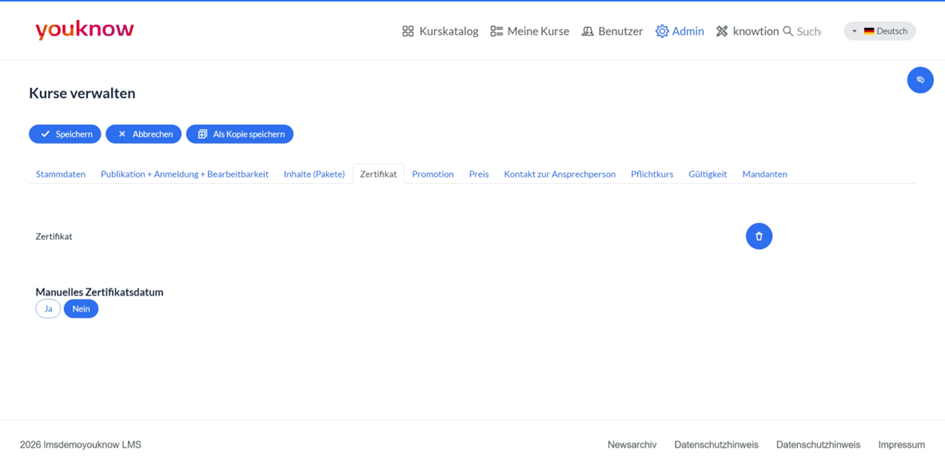Click the youknow logo
This screenshot has height=469, width=945.
(84, 30)
